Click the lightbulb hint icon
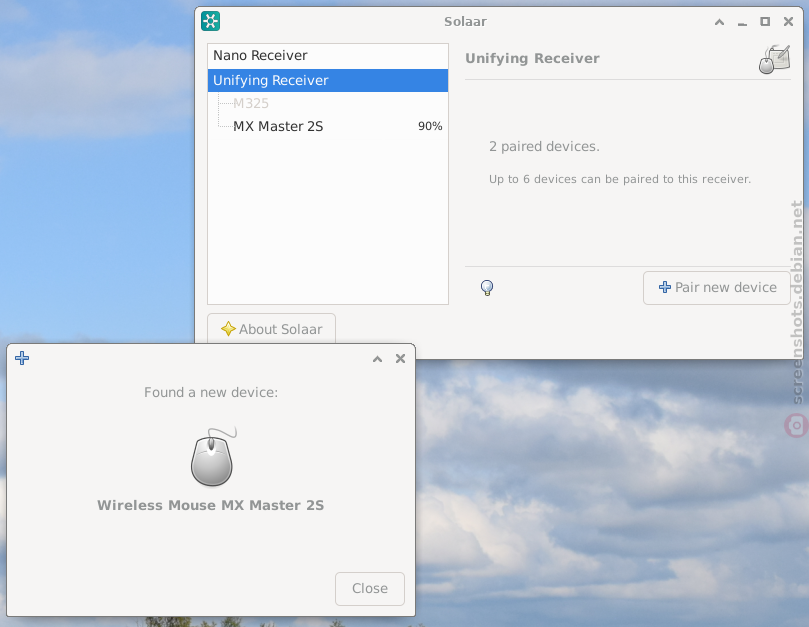The image size is (809, 627). (487, 287)
